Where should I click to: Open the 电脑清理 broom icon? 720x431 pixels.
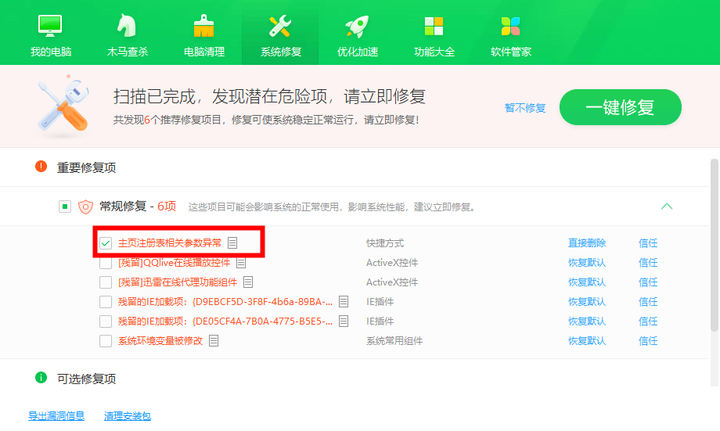point(203,26)
